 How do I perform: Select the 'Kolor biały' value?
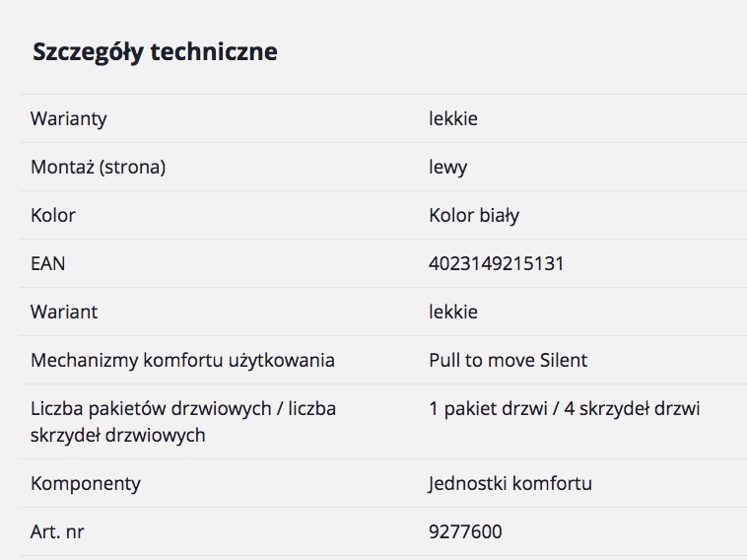pyautogui.click(x=474, y=216)
